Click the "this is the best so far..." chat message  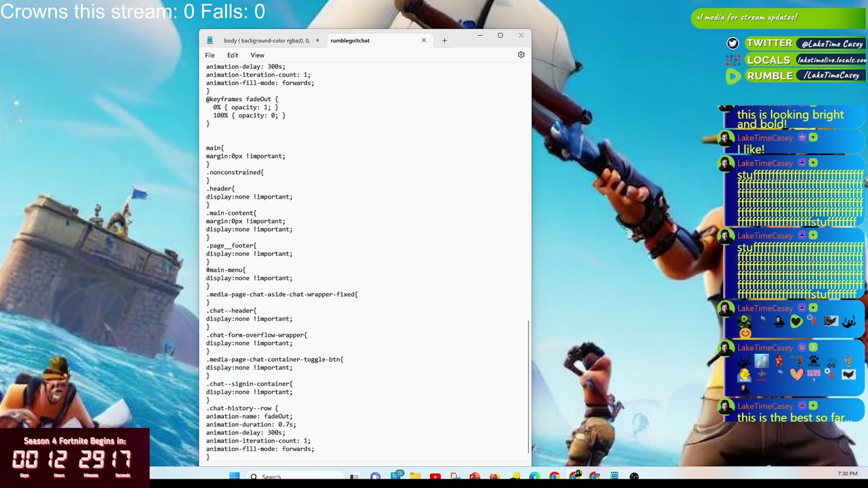coord(793,418)
